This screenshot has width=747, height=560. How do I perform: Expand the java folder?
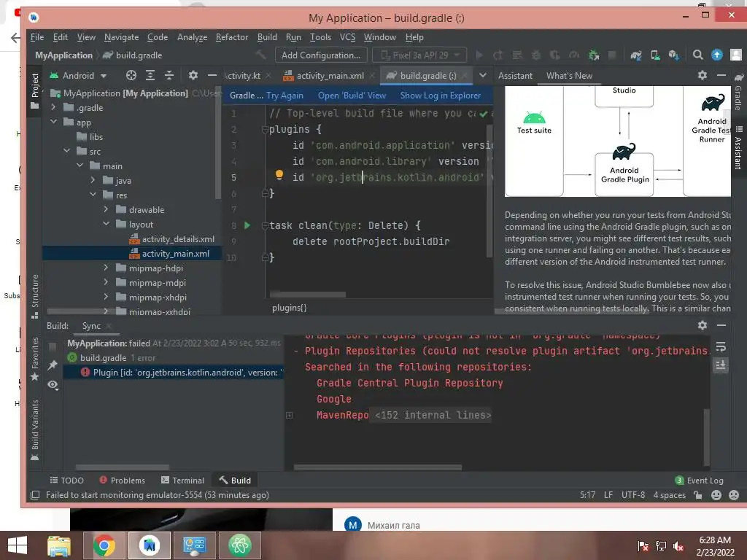[x=93, y=181]
